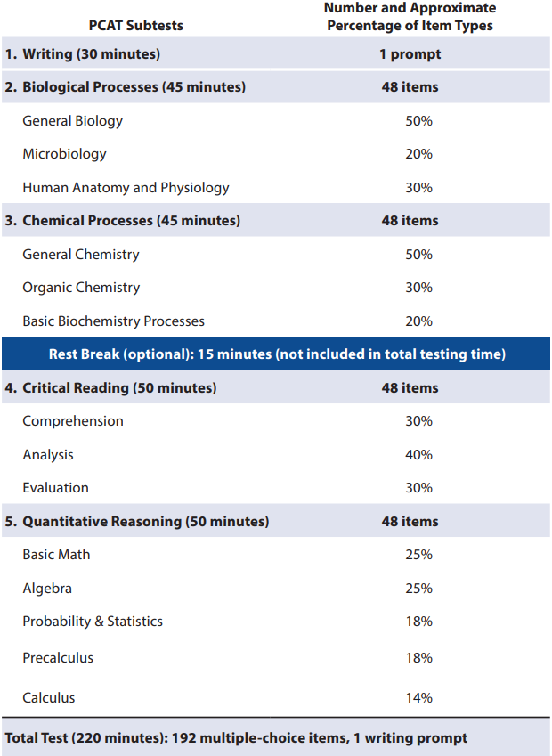Click the General Biology row label

72,120
